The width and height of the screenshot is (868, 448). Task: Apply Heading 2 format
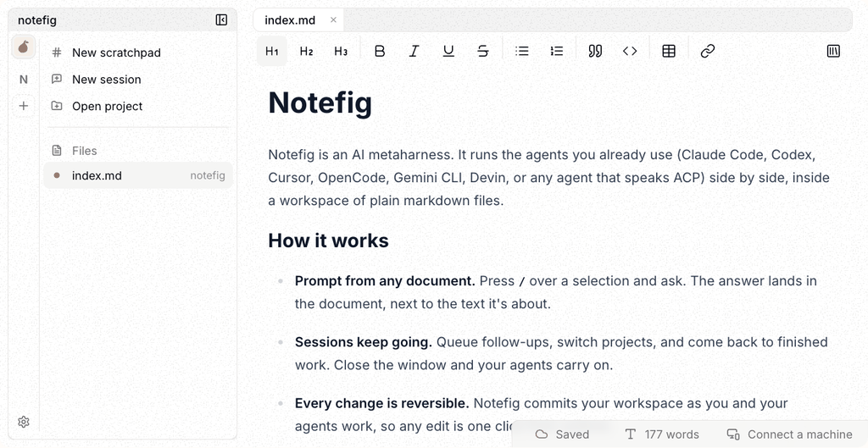[306, 51]
